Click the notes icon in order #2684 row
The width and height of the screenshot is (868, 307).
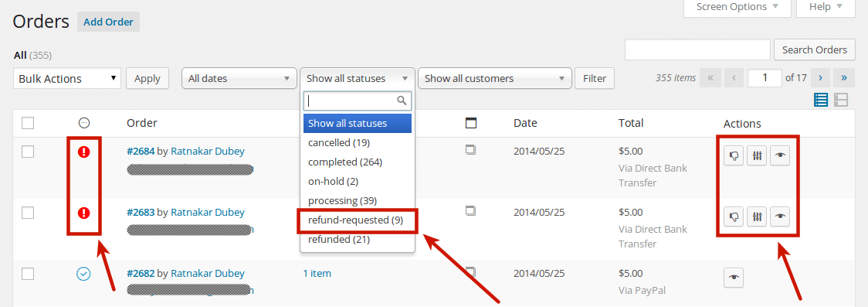click(x=470, y=149)
